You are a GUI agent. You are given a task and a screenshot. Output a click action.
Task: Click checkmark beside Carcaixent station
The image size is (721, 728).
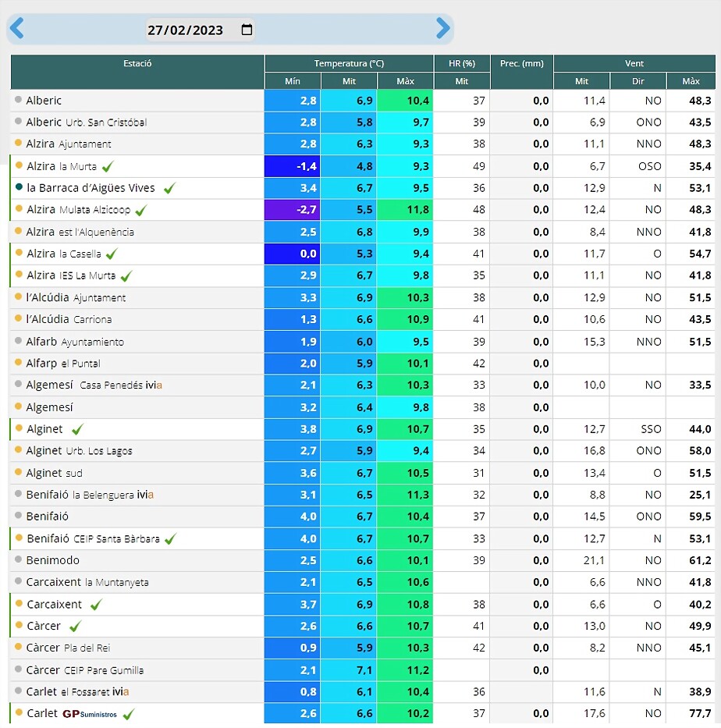(96, 605)
